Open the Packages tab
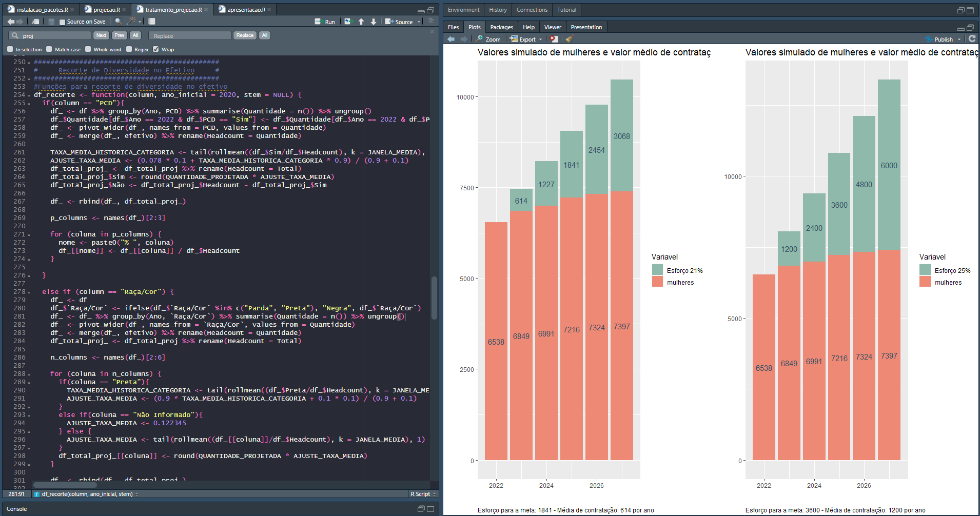Viewport: 980px width, 516px height. tap(501, 27)
